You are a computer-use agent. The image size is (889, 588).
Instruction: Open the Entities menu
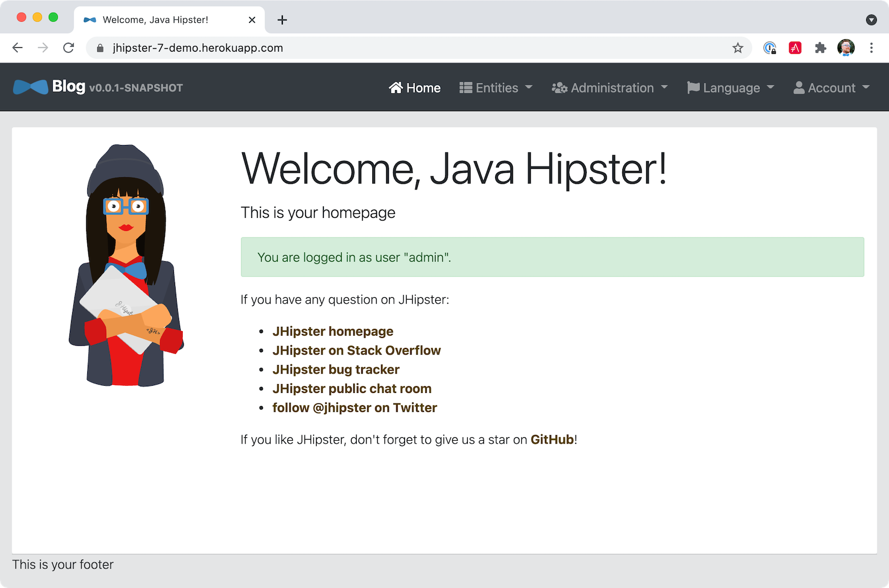pos(496,88)
